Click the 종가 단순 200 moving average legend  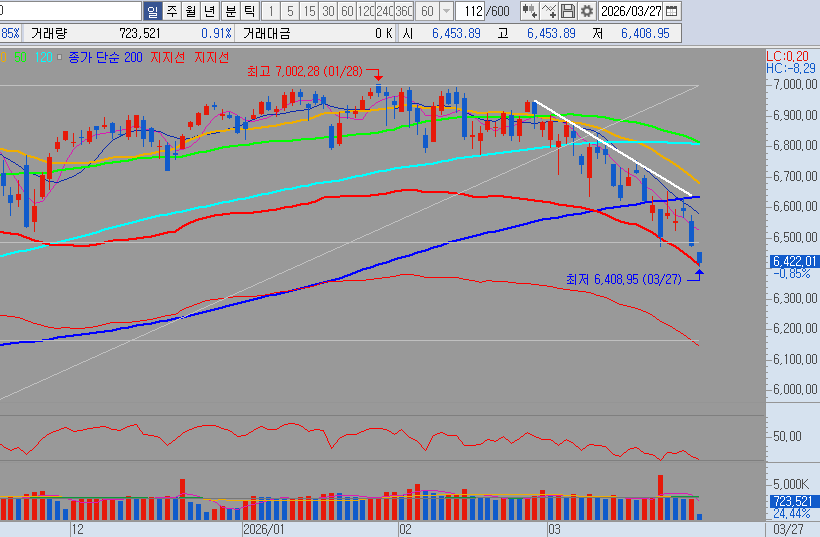[105, 58]
